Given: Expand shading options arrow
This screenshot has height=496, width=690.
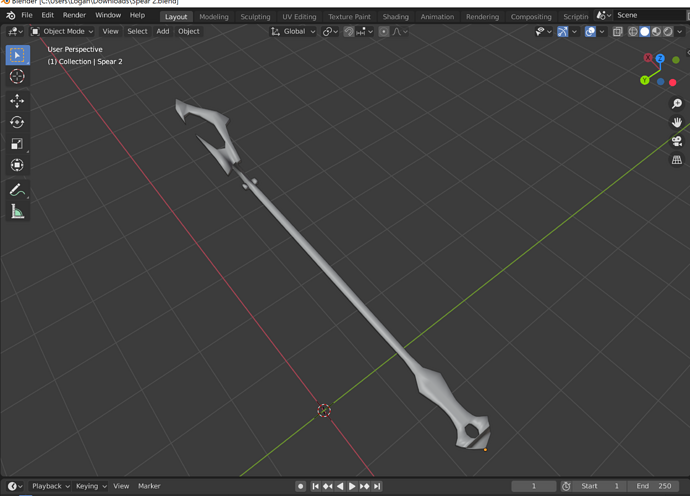Looking at the screenshot, I should coord(680,32).
